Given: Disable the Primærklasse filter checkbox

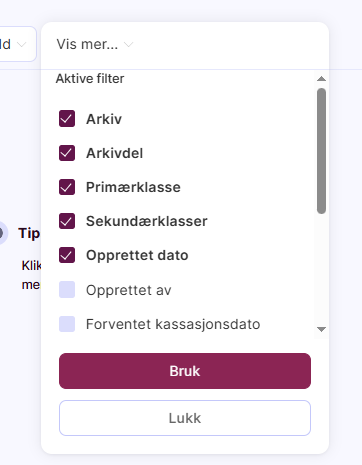Looking at the screenshot, I should pos(67,187).
